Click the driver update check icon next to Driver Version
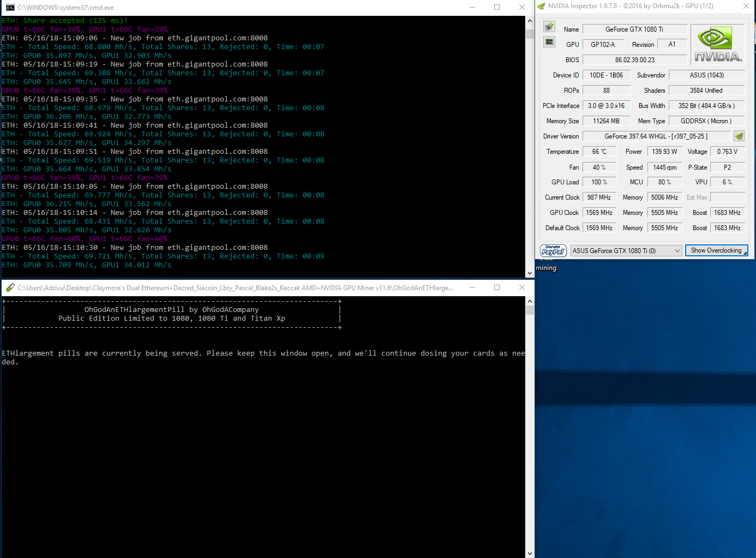This screenshot has width=756, height=558. coord(739,136)
